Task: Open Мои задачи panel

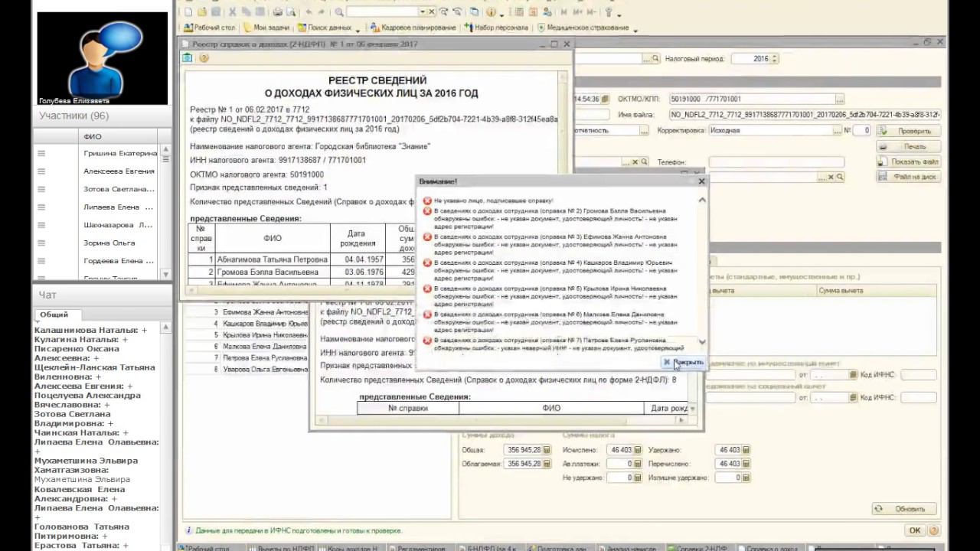Action: coord(266,28)
